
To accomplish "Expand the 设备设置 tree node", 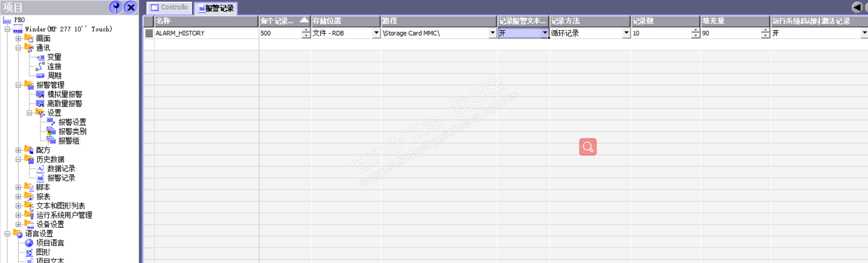I will pyautogui.click(x=18, y=224).
